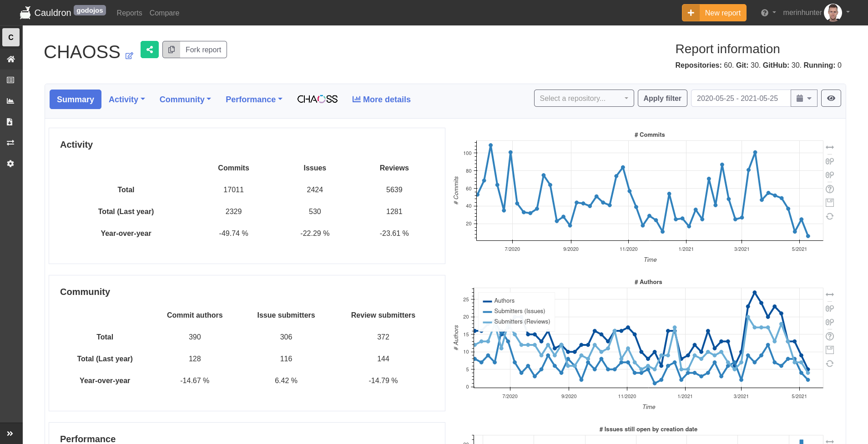Click the Cauldron cauldron logo icon
Image resolution: width=868 pixels, height=444 pixels.
click(25, 13)
